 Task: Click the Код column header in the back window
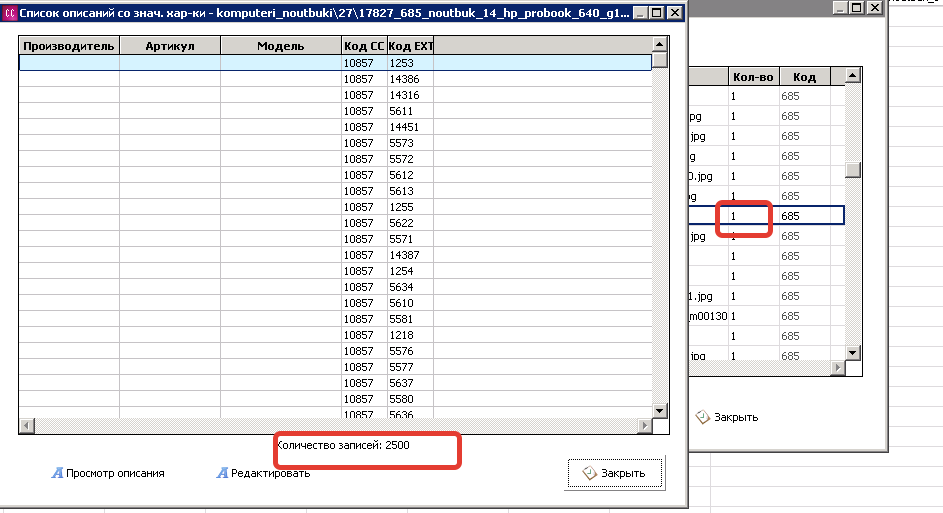(805, 76)
